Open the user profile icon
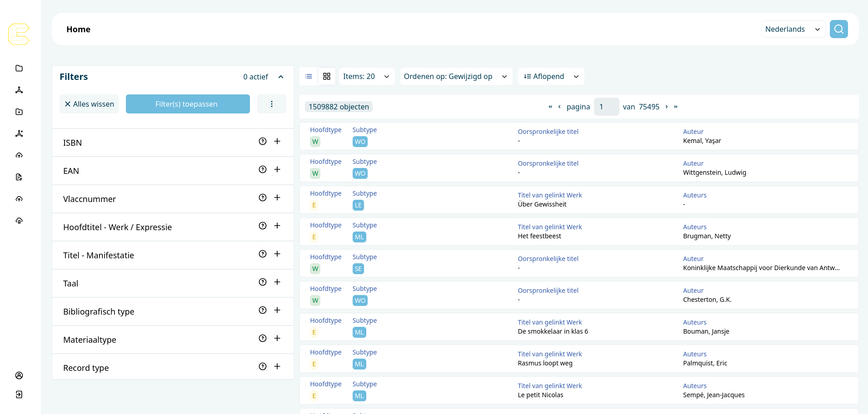This screenshot has height=414, width=868. 19,375
